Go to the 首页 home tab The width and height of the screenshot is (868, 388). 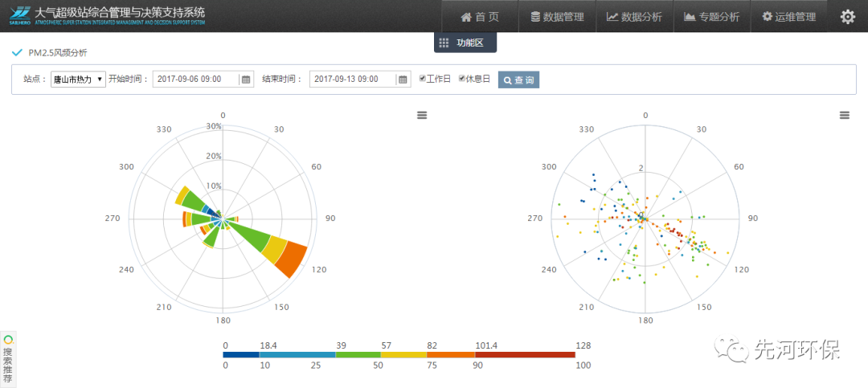click(x=480, y=17)
